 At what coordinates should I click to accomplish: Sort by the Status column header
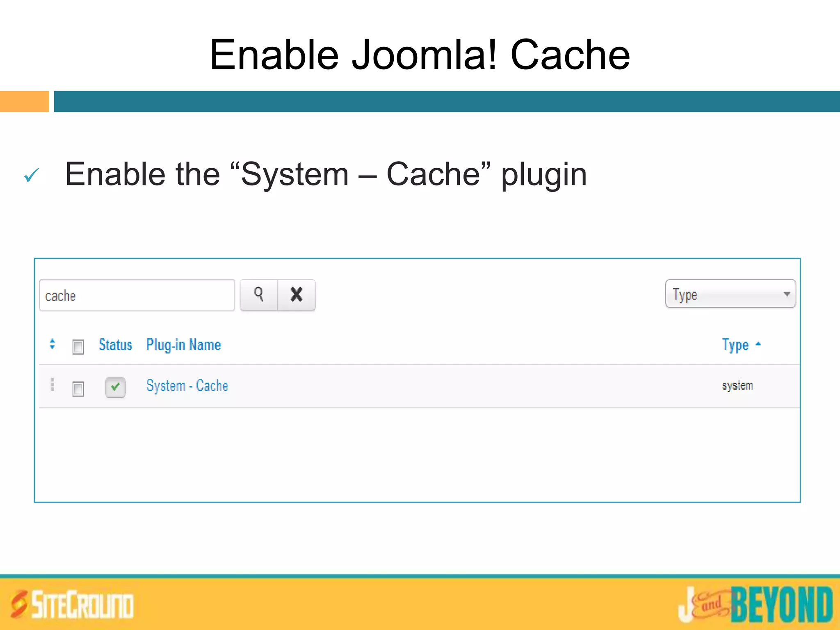(115, 345)
